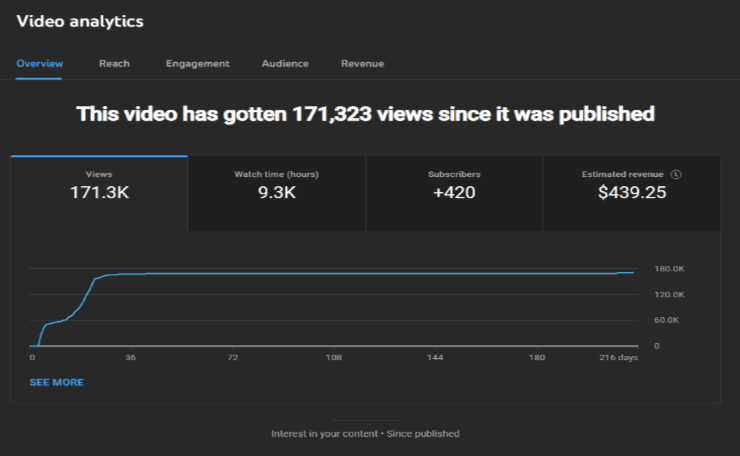Viewport: 740px width, 456px height.
Task: Open the Audience tab
Action: (285, 64)
